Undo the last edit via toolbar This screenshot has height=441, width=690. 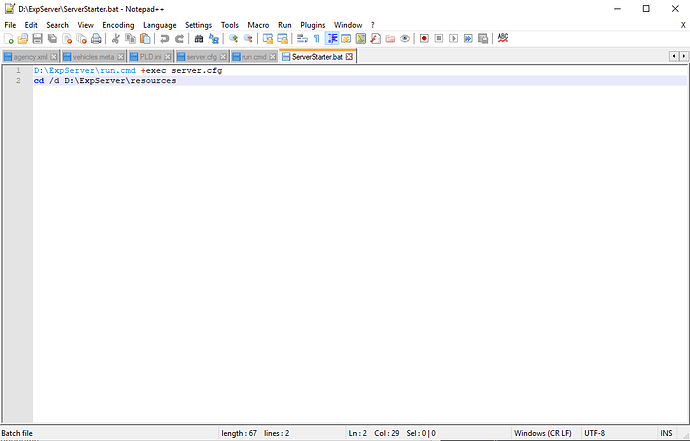pyautogui.click(x=165, y=39)
